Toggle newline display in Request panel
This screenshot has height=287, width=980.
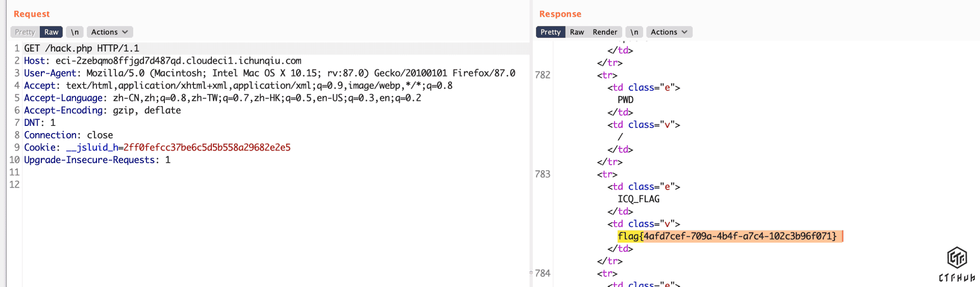pyautogui.click(x=75, y=32)
